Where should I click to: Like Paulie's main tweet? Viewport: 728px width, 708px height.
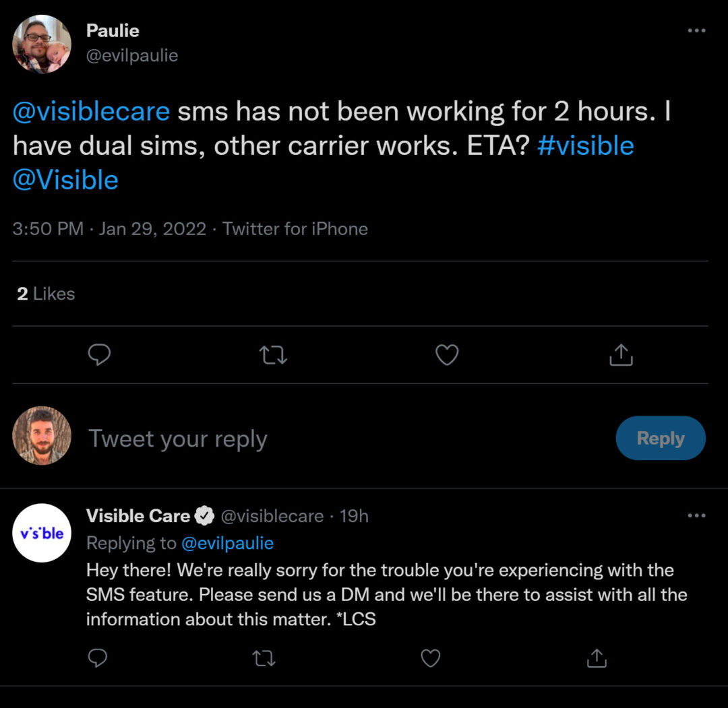point(447,354)
